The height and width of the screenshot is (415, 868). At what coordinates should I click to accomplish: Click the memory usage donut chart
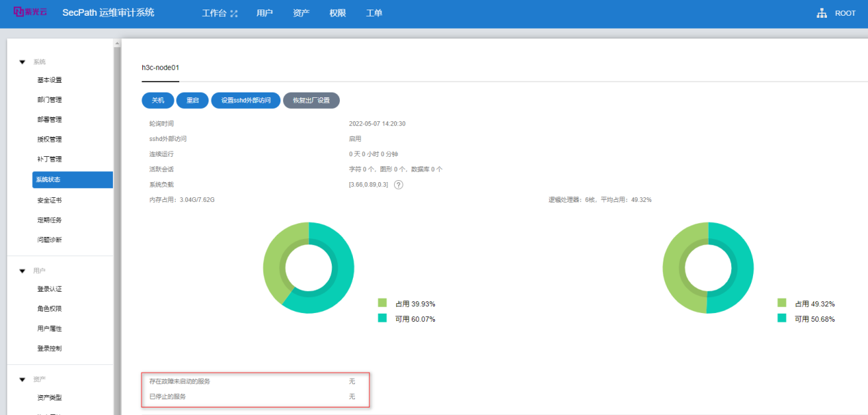point(308,268)
